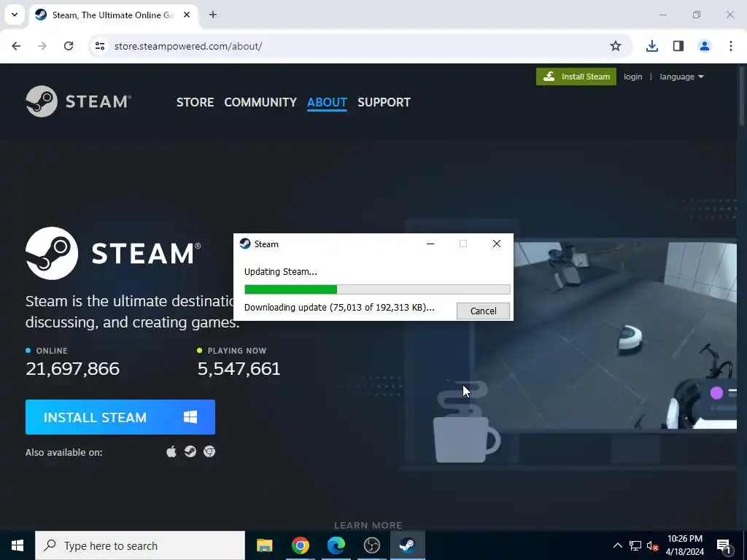Click the blue INSTALL STEAM button
Image resolution: width=747 pixels, height=560 pixels.
point(120,417)
